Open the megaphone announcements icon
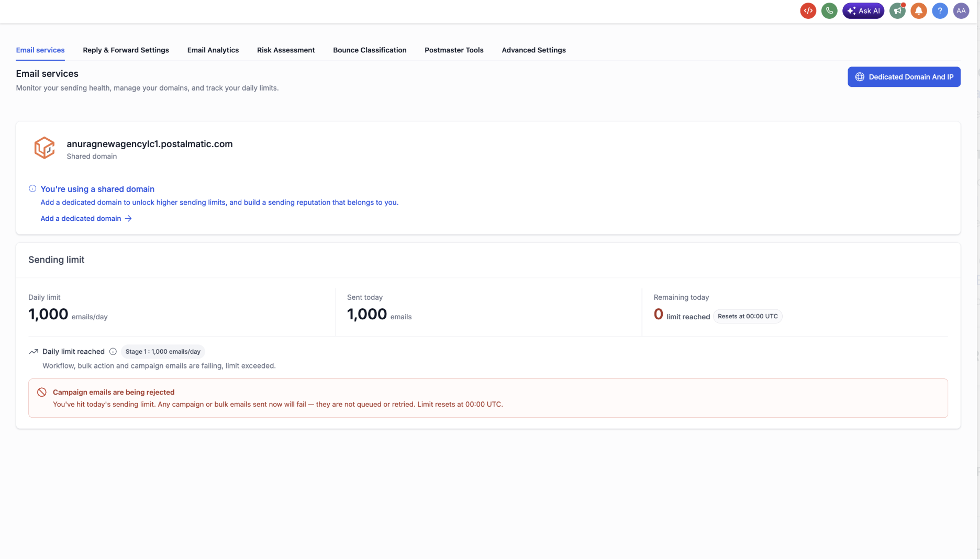 coord(898,10)
